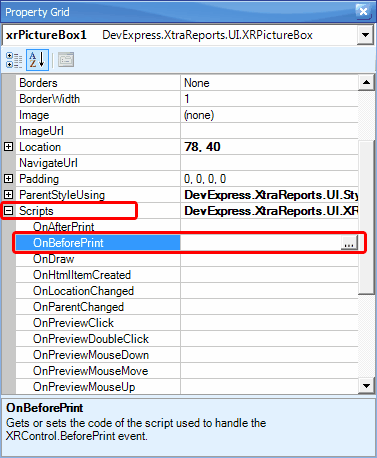Click the Borders value None
Screen dimensions: 377x458
197,83
